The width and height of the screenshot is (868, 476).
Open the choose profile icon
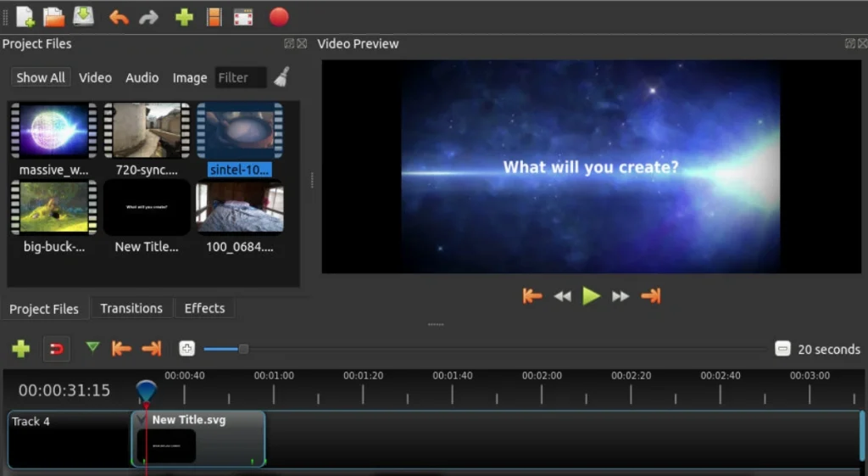[x=214, y=17]
